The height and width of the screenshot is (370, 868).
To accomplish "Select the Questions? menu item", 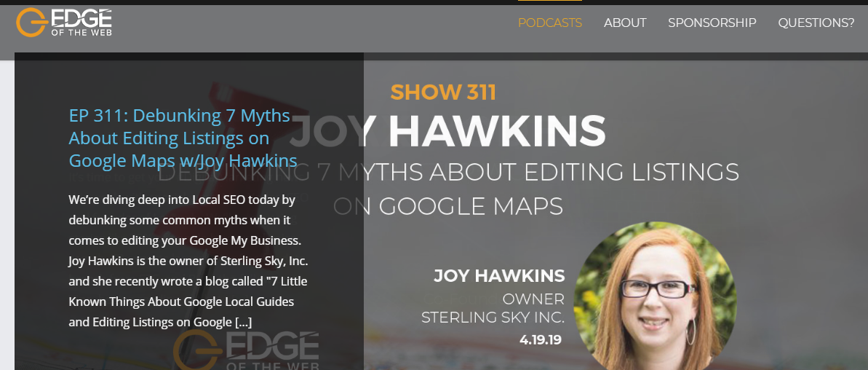I will click(x=816, y=23).
